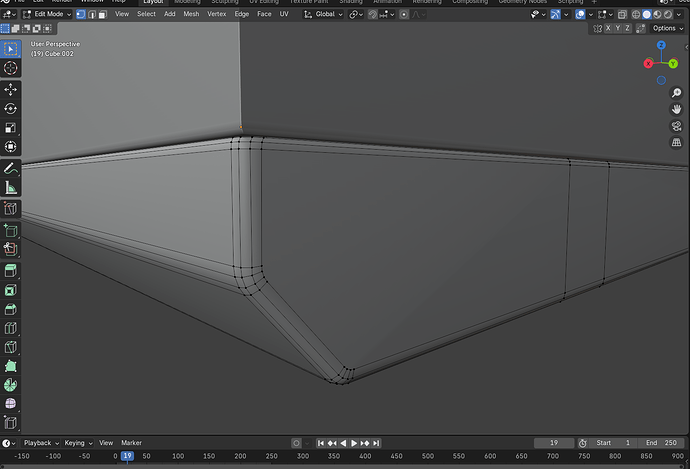
Task: Select the Select Box tool
Action: (11, 49)
